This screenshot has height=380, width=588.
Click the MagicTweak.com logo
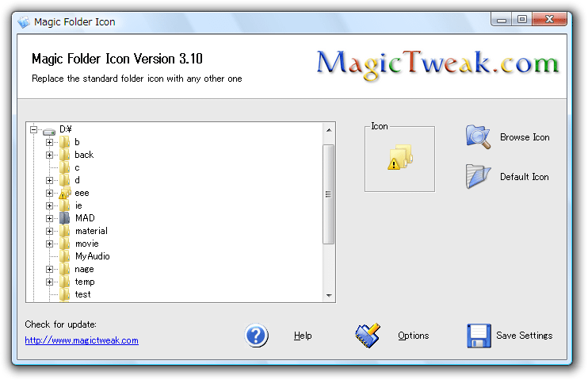437,64
